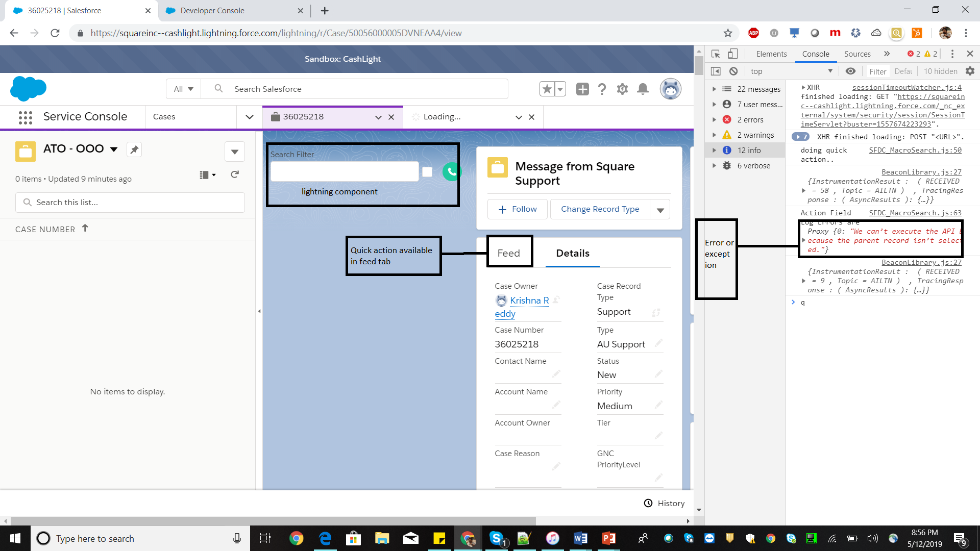
Task: Pin the ATO - OOO list view
Action: 134,149
